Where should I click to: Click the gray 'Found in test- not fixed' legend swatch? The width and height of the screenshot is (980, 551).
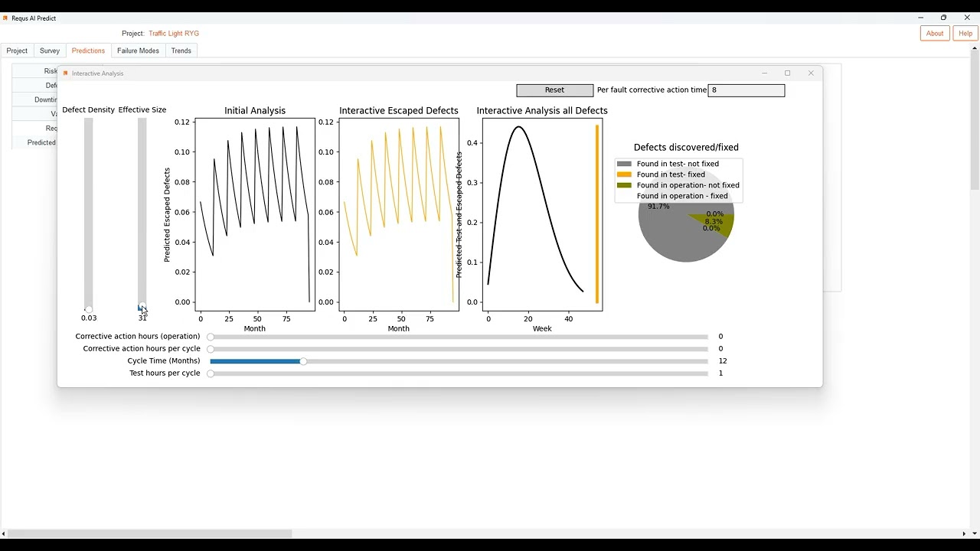tap(624, 164)
